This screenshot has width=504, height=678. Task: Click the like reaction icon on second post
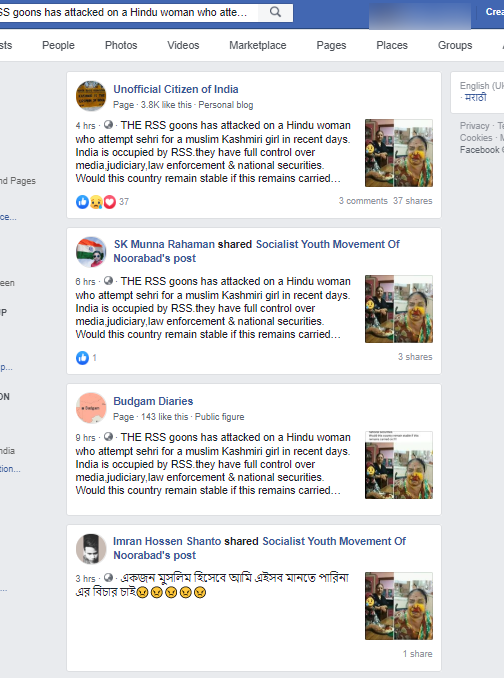coord(82,358)
